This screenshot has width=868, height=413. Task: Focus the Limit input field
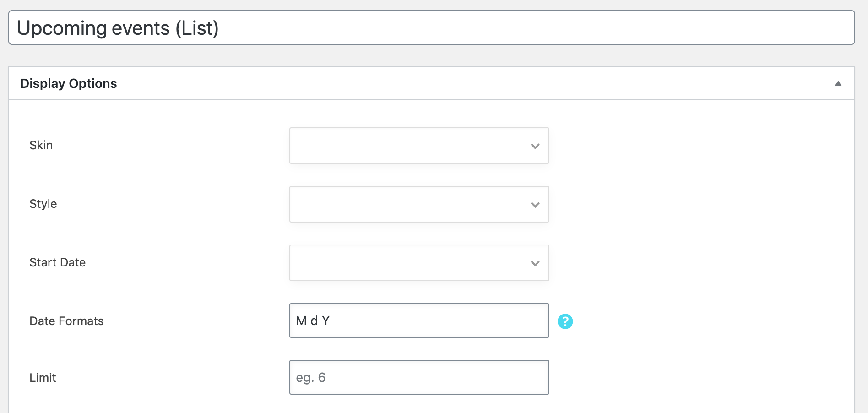419,377
